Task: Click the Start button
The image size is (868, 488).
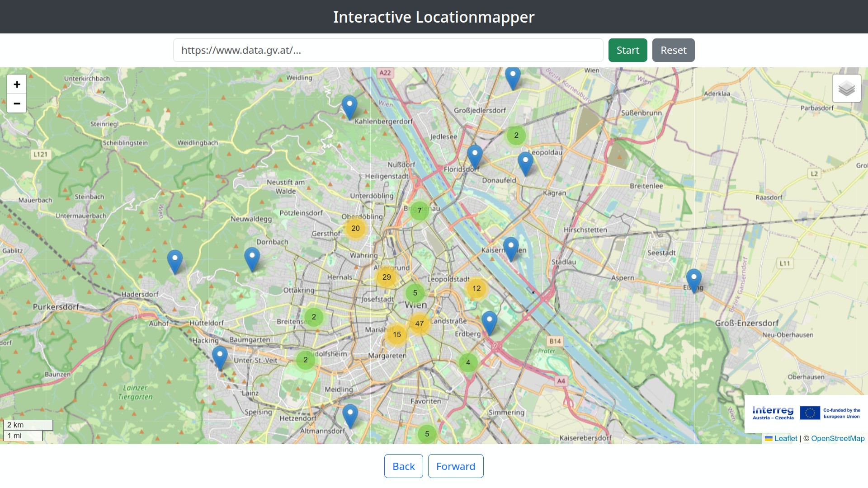Action: click(x=627, y=50)
